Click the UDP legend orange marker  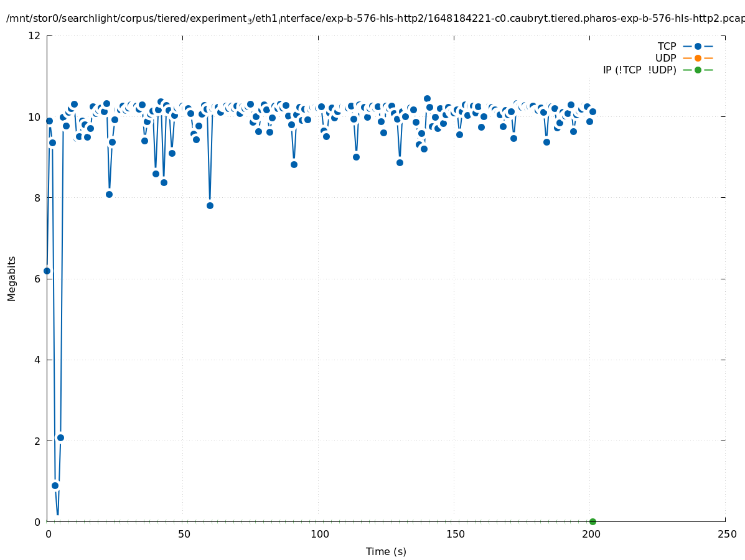[x=698, y=58]
